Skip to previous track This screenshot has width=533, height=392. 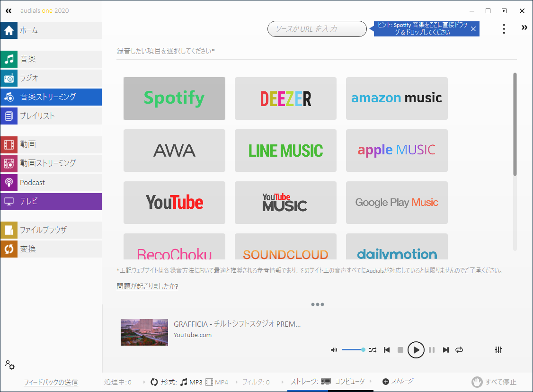(x=386, y=350)
